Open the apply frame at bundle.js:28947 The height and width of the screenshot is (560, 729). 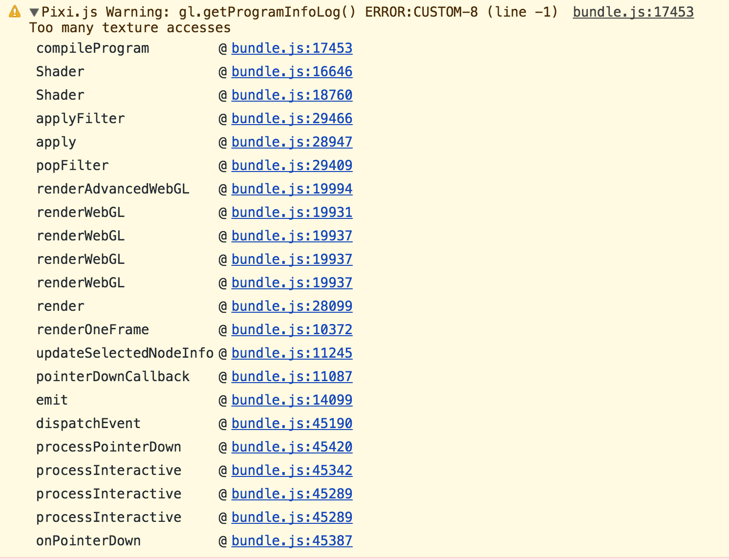click(x=291, y=142)
